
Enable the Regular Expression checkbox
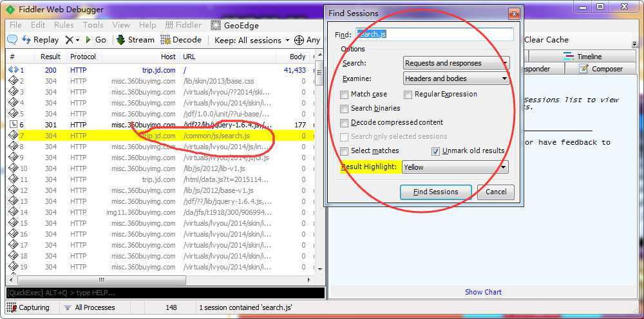(408, 95)
